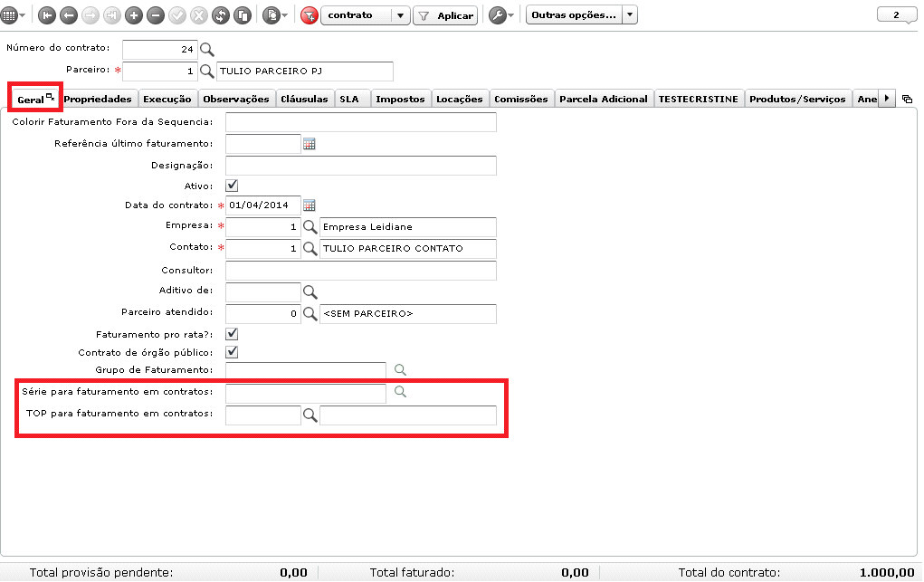Switch to the Propriedades tab

point(98,99)
